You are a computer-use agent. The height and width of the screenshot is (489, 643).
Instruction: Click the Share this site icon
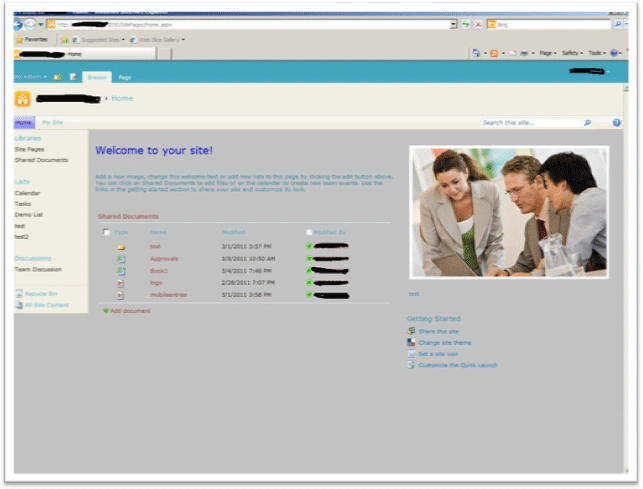411,331
